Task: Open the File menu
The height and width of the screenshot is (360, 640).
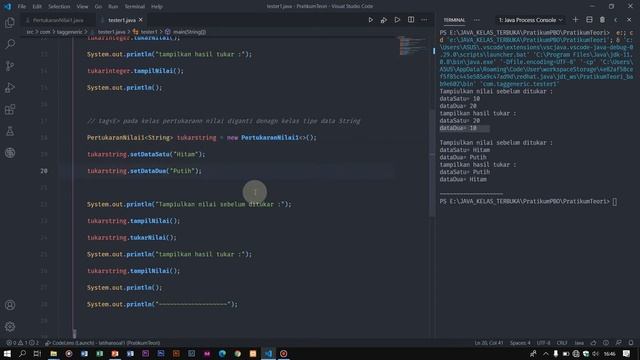Action: [x=22, y=7]
